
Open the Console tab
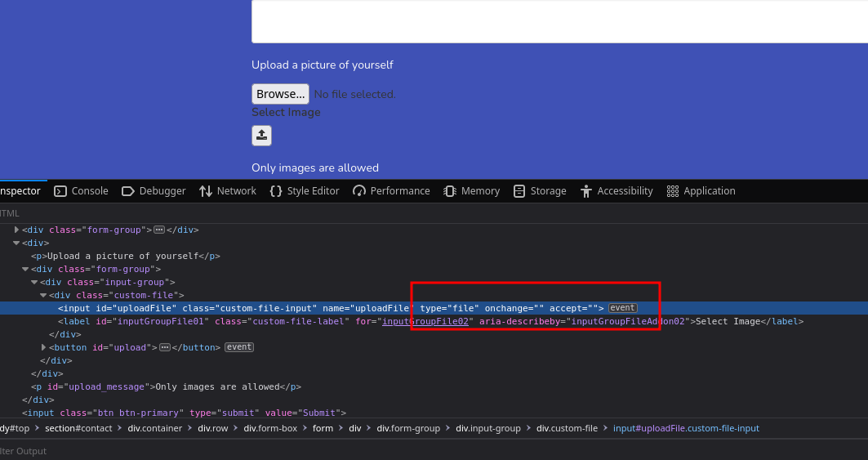tap(82, 191)
